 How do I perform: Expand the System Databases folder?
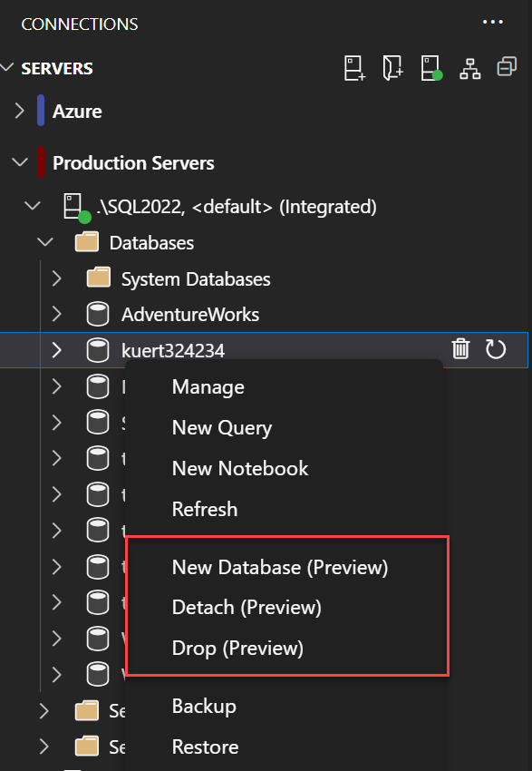(x=56, y=278)
